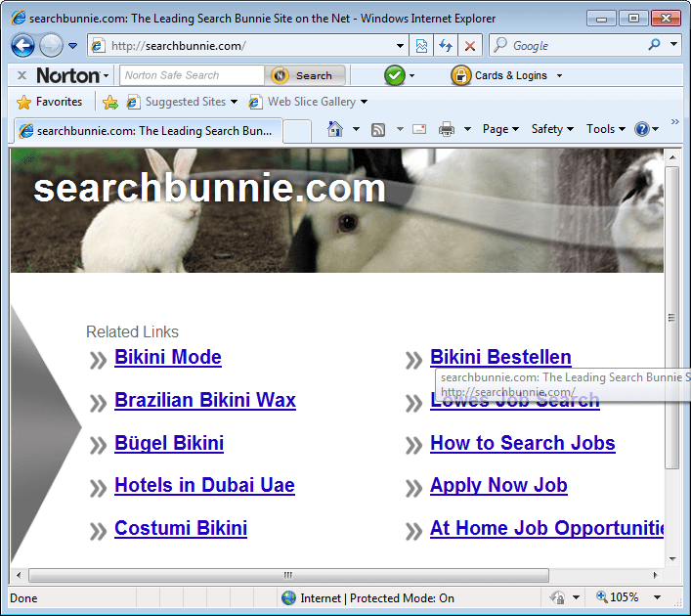Open the Cards & Logins dropdown arrow
The height and width of the screenshot is (616, 691).
(559, 75)
